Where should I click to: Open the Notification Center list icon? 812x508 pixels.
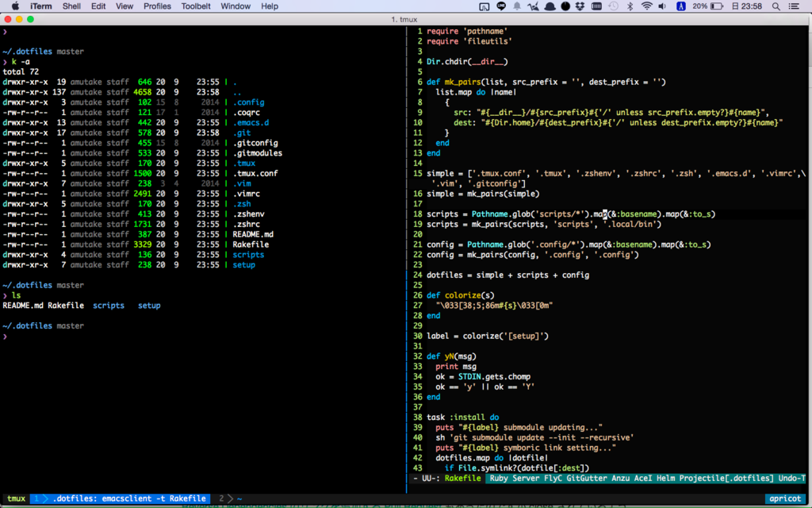coord(794,6)
